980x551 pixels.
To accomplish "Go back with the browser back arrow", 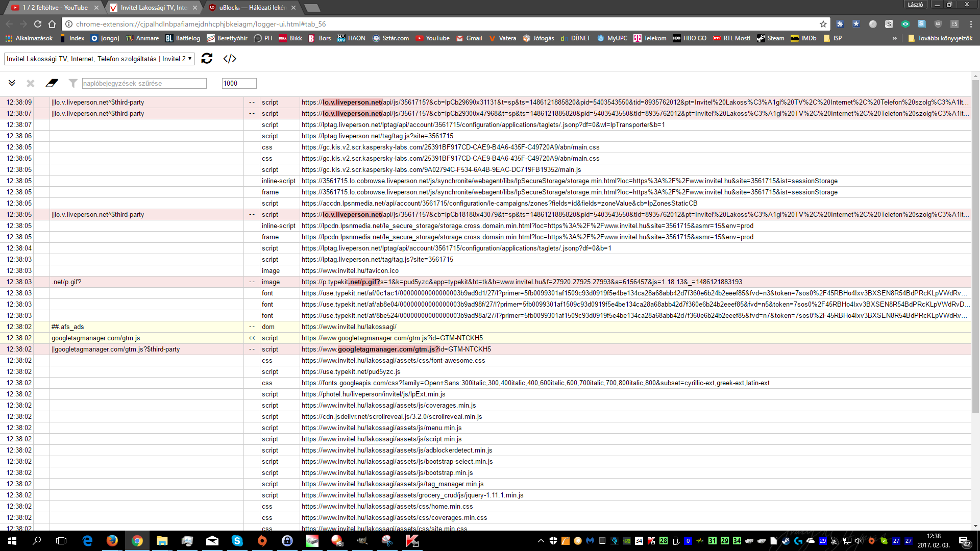I will tap(9, 24).
